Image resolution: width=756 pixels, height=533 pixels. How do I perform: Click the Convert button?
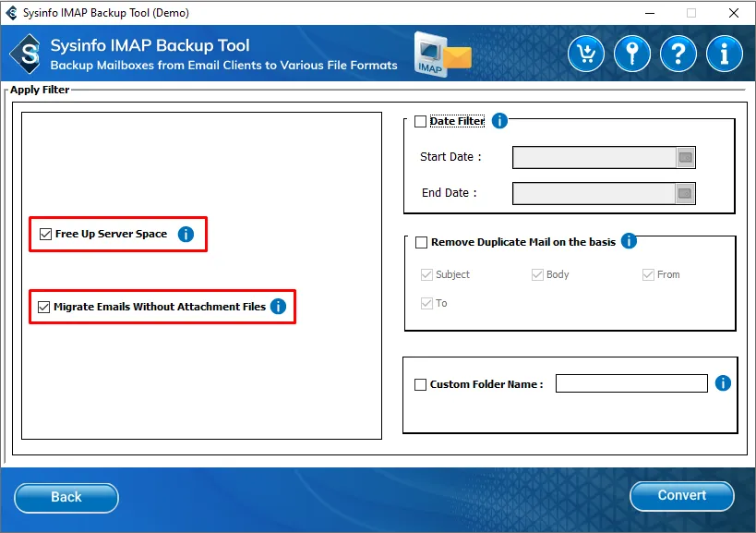pyautogui.click(x=682, y=496)
